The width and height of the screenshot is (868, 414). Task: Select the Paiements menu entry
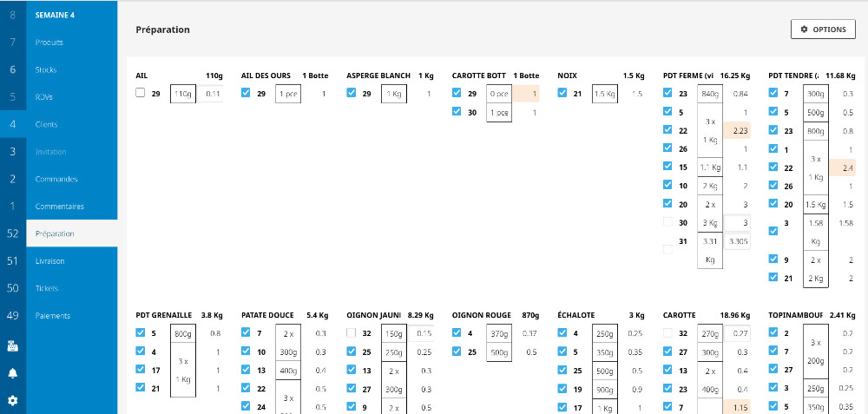(53, 315)
